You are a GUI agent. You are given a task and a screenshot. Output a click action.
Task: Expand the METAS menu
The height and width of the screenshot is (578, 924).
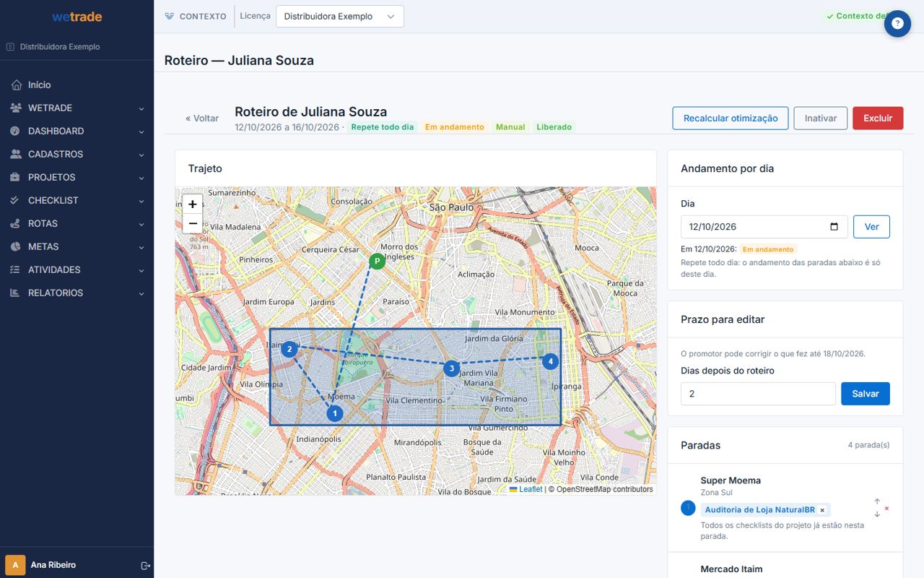pos(77,246)
